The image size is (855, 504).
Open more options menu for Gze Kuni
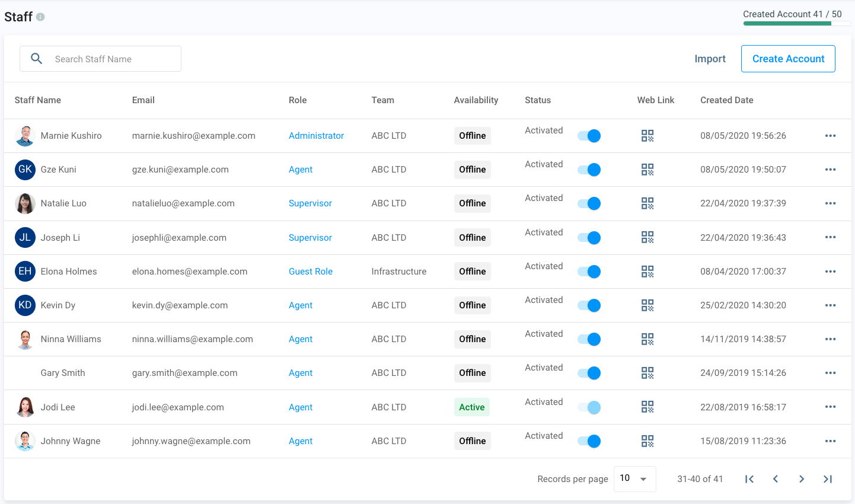830,170
